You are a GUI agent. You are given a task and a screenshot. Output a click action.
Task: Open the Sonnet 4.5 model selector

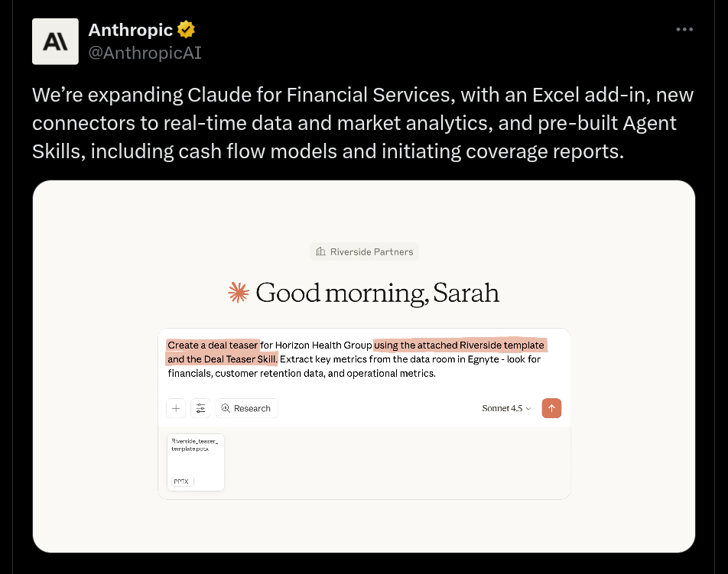pyautogui.click(x=502, y=408)
